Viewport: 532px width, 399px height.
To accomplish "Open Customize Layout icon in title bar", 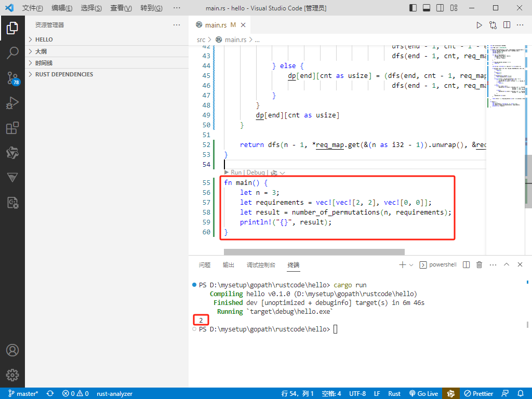I will pyautogui.click(x=454, y=8).
